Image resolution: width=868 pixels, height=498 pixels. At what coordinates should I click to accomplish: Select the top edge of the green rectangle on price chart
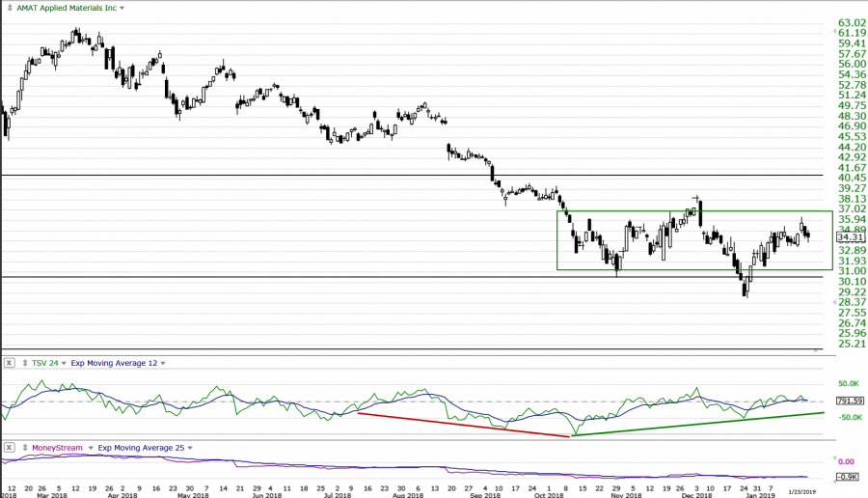(694, 211)
